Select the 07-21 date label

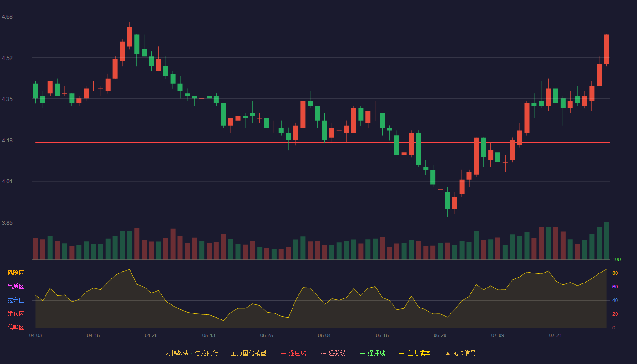point(556,335)
